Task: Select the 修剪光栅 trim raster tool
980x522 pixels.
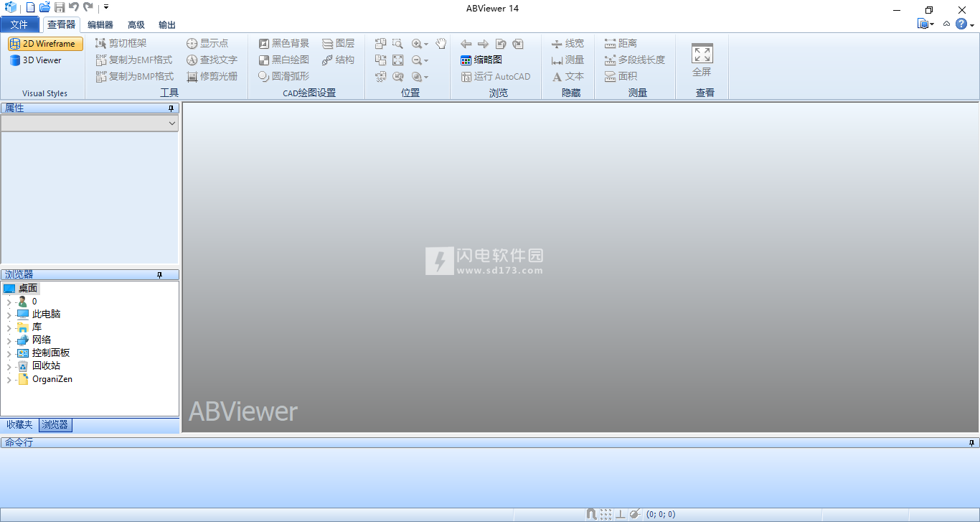Action: 212,76
